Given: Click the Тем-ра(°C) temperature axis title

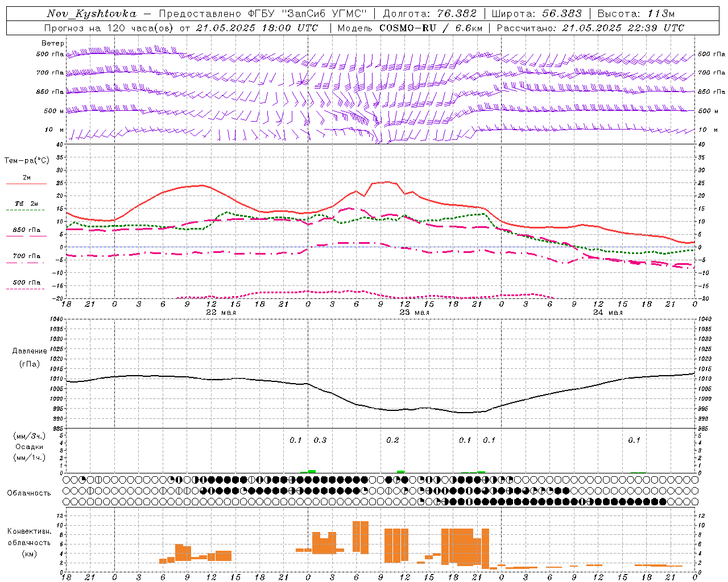Looking at the screenshot, I should pos(27,161).
